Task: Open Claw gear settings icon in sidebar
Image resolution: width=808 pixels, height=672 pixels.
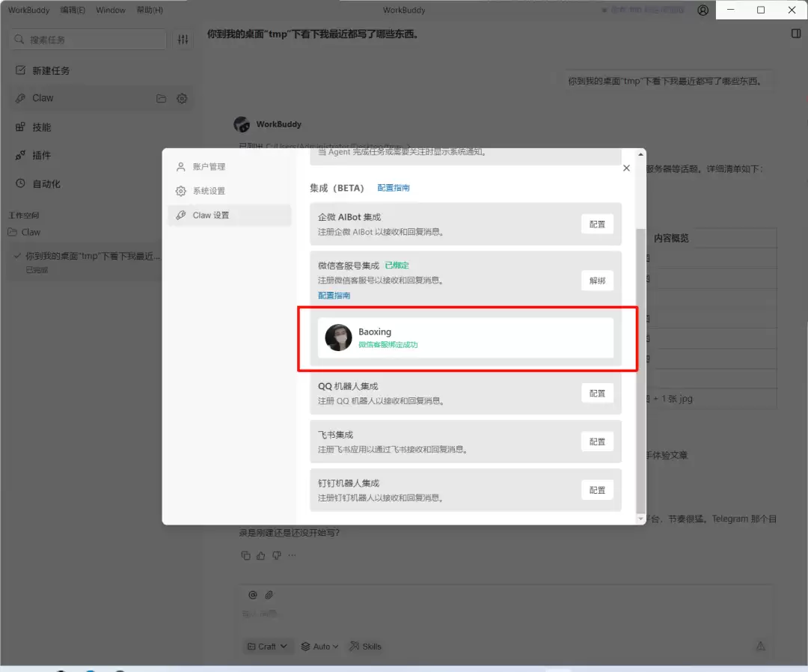Action: (x=182, y=99)
